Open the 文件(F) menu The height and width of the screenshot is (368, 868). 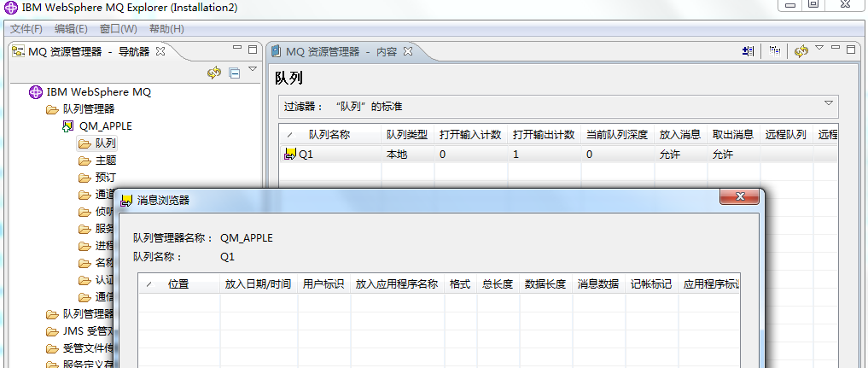tap(26, 29)
